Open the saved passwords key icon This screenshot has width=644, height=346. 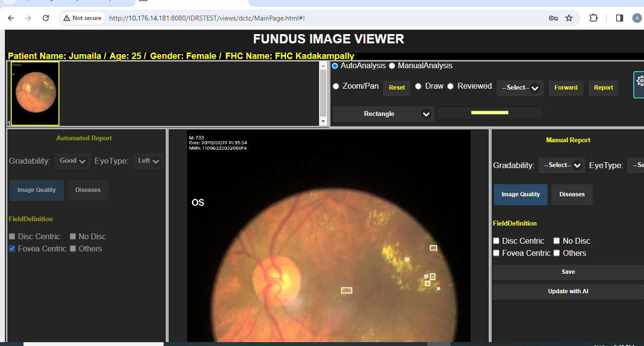point(553,18)
